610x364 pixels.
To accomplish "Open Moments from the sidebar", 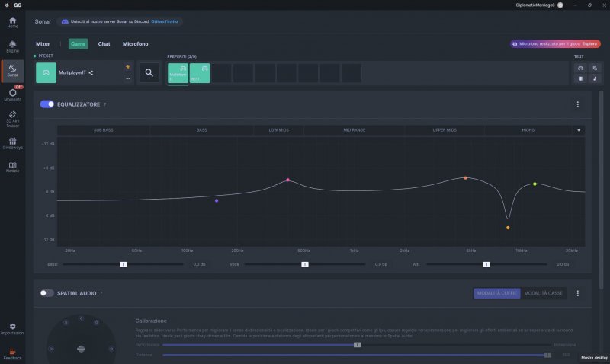I will click(x=12, y=95).
